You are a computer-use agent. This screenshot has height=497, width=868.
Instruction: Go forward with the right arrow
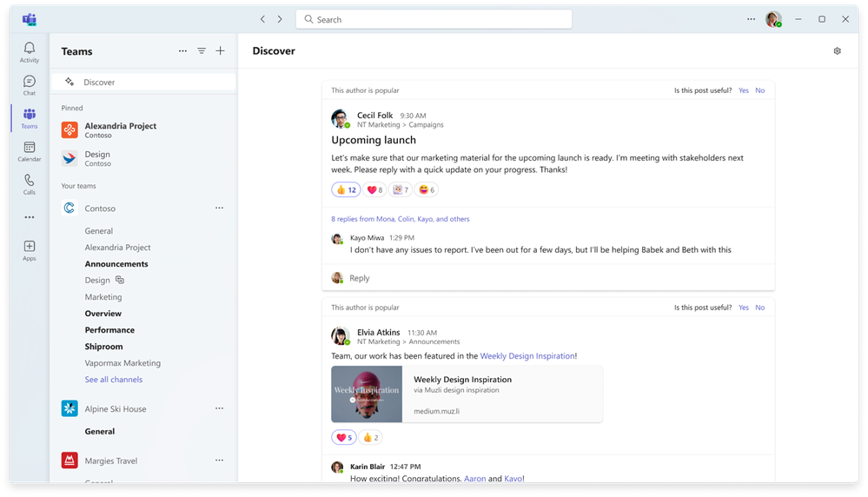coord(280,19)
